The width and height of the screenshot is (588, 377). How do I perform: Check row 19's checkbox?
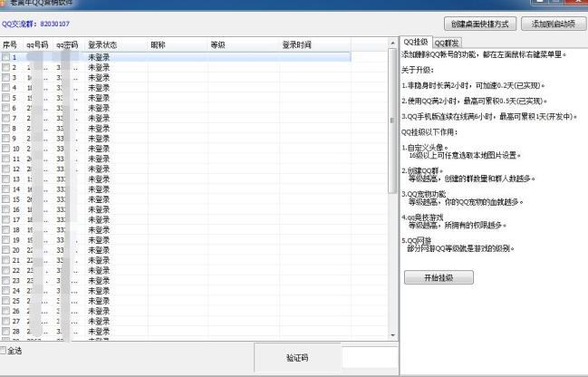pyautogui.click(x=6, y=239)
